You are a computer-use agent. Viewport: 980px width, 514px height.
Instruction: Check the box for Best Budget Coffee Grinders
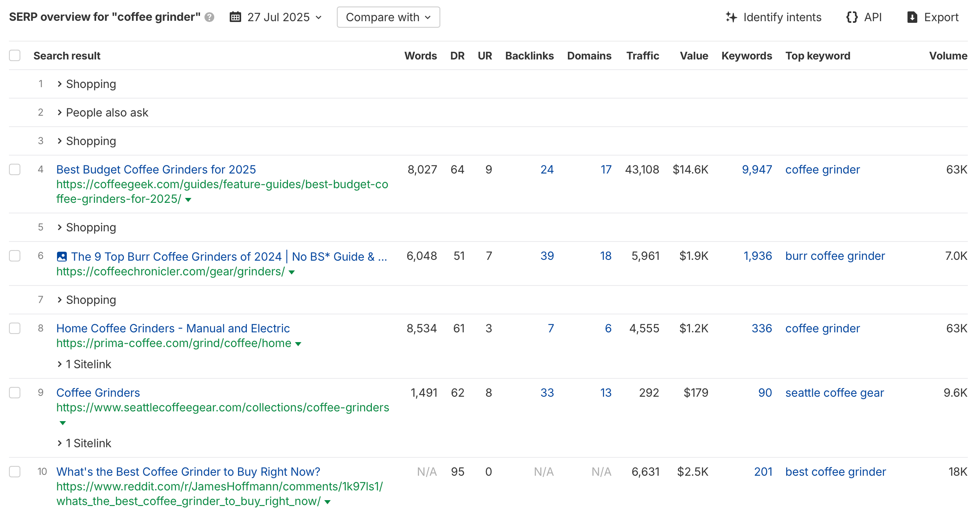[x=15, y=169]
